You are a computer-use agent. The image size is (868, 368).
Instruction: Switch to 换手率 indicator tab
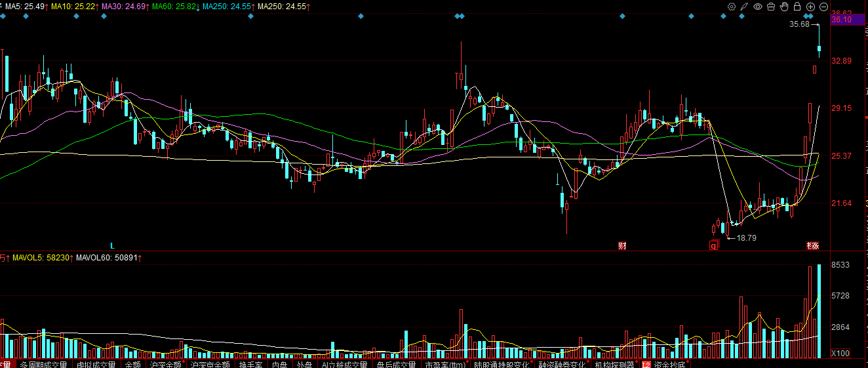[250, 365]
